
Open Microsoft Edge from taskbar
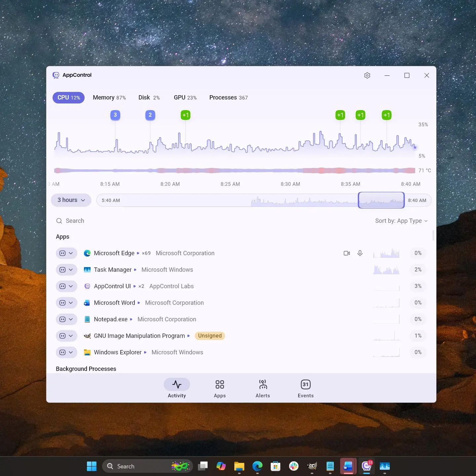257,466
